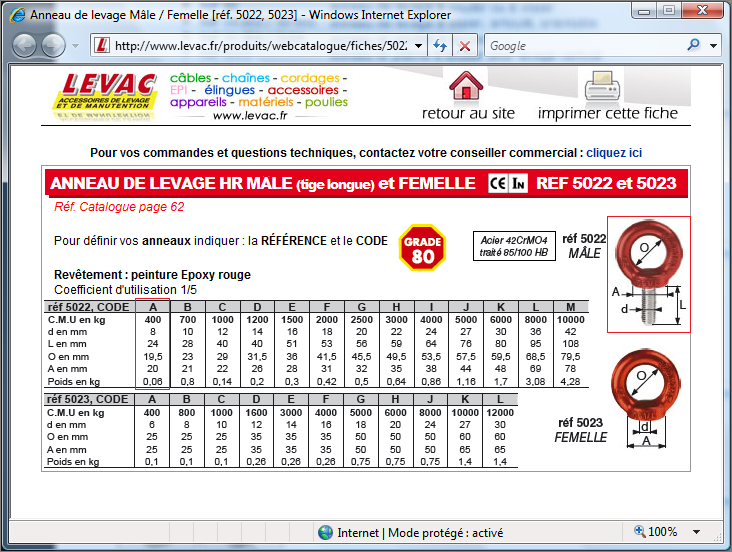Click the réf 5022 male ring image
The image size is (732, 552).
[649, 274]
